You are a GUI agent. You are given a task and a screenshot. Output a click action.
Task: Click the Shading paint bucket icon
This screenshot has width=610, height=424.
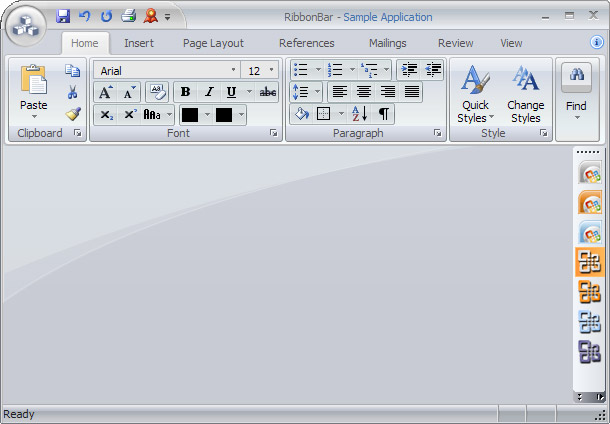[302, 114]
